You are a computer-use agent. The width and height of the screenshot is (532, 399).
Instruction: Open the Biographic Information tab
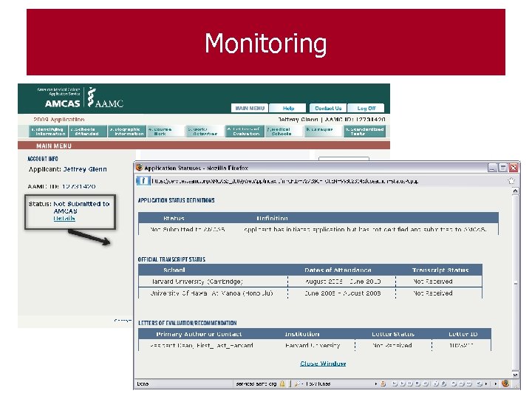click(x=127, y=132)
